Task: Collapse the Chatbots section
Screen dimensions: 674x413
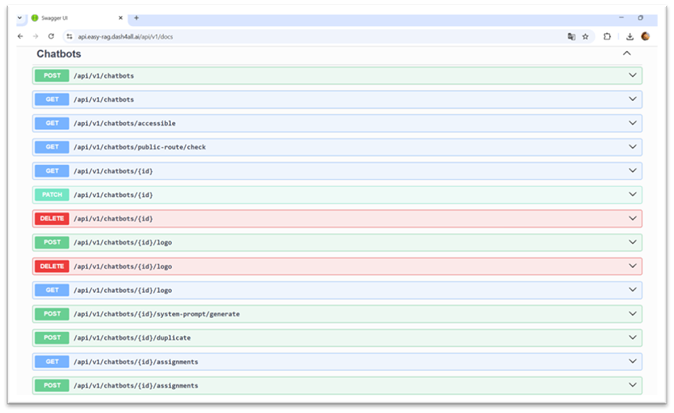Action: [627, 53]
